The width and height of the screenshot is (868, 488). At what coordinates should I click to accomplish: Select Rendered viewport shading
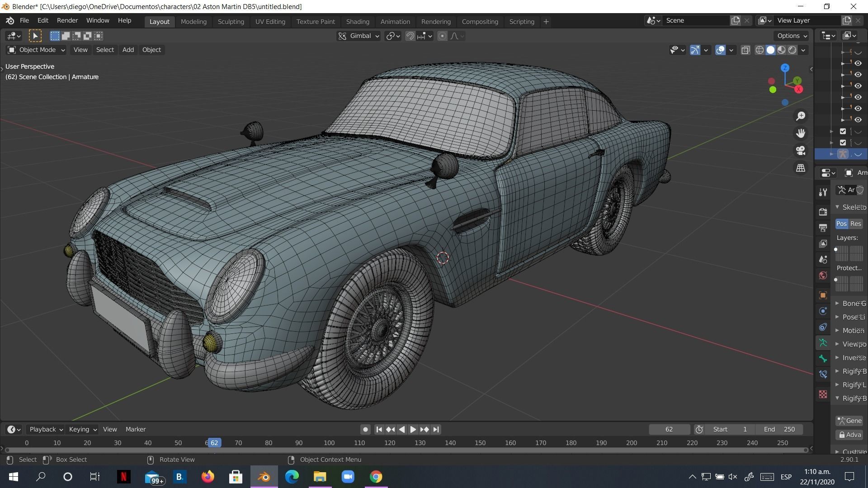tap(793, 50)
